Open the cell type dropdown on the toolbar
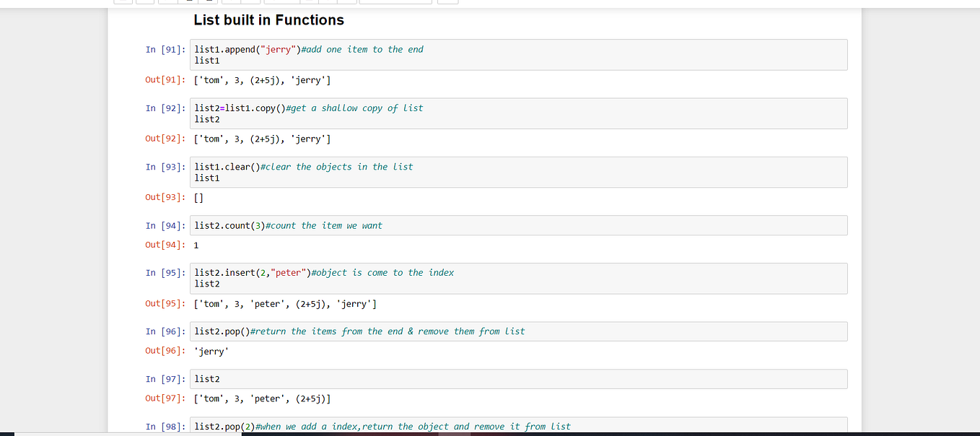Screen dimensions: 980x436 395,2
